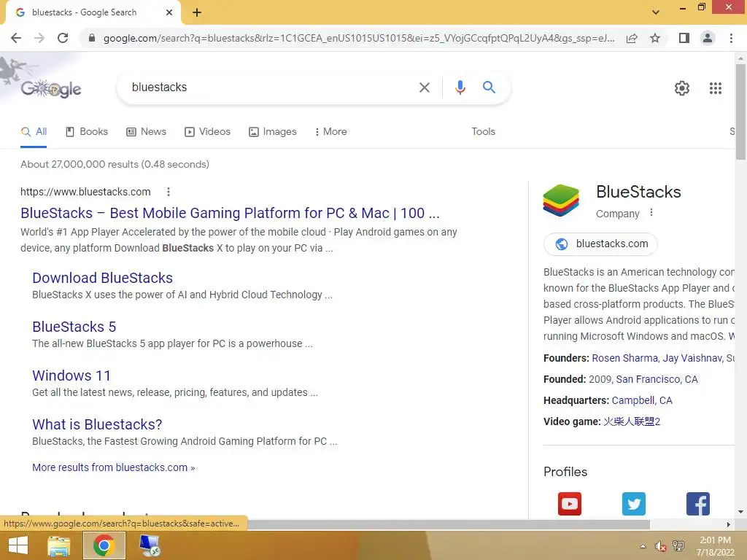Click the About 27,000,000 results text
The width and height of the screenshot is (747, 560).
tap(115, 164)
